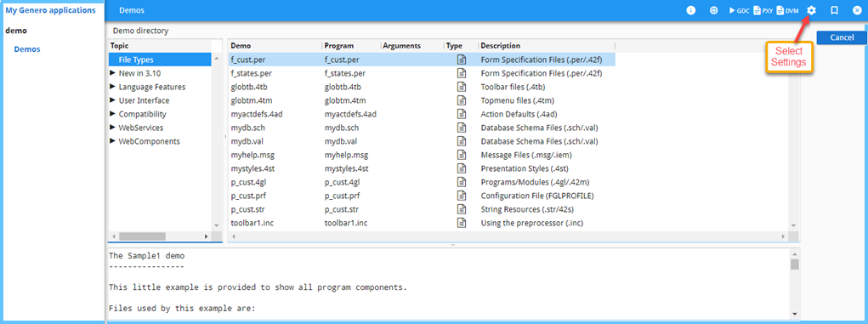
Task: Click the toolbar1.inc program cell
Action: coord(346,223)
